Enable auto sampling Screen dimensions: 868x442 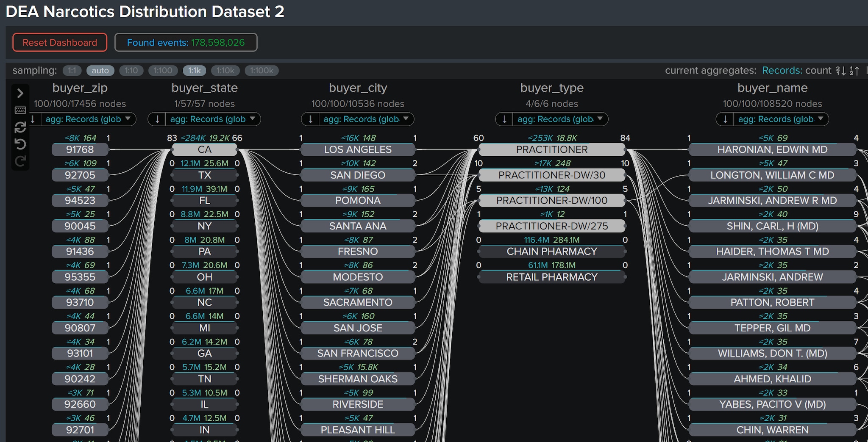tap(100, 71)
